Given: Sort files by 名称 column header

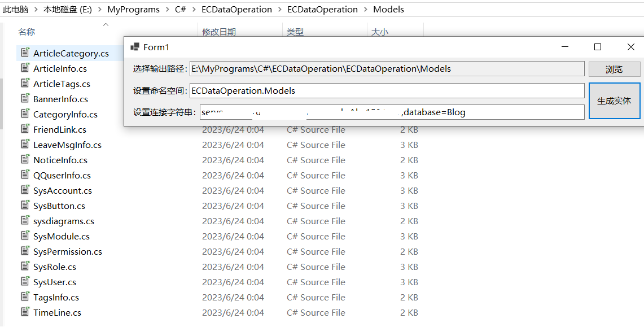Looking at the screenshot, I should (x=27, y=32).
